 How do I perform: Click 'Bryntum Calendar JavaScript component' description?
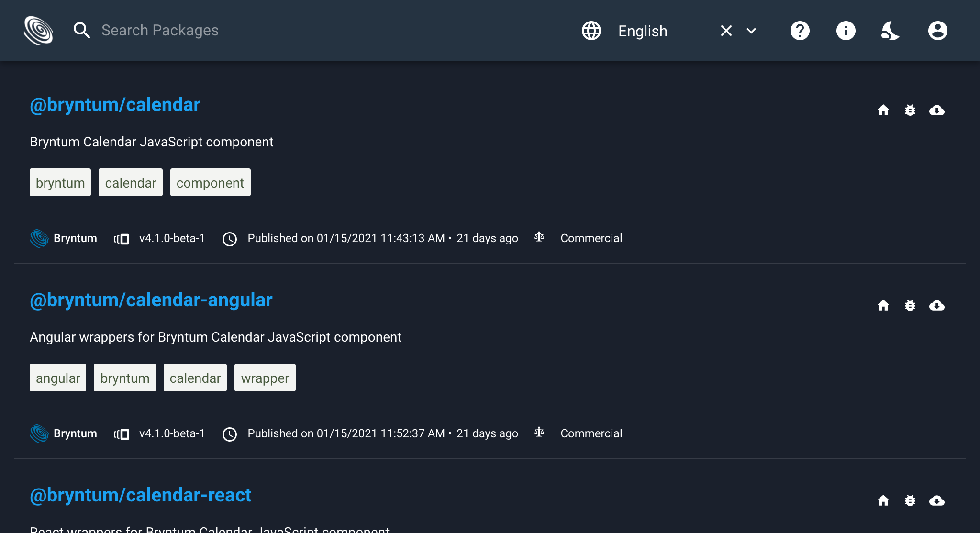tap(152, 142)
